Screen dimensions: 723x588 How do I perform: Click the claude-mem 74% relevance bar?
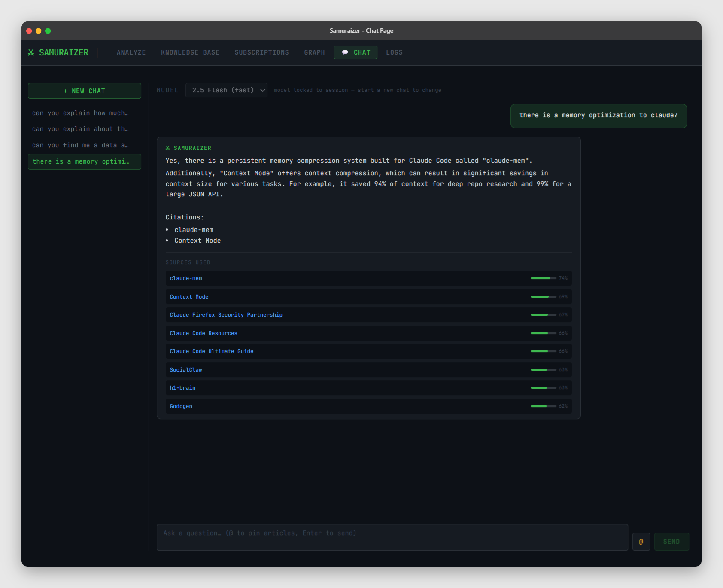[x=543, y=278]
